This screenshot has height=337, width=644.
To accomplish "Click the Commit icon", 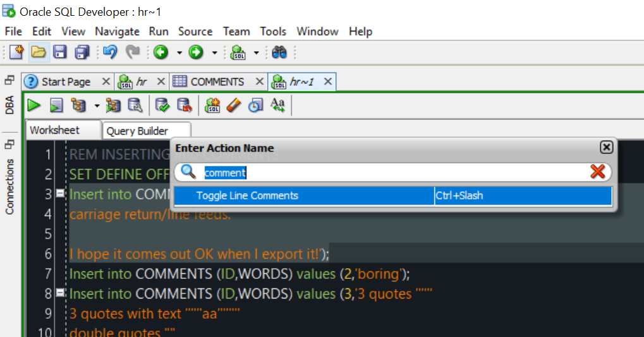I will (162, 105).
